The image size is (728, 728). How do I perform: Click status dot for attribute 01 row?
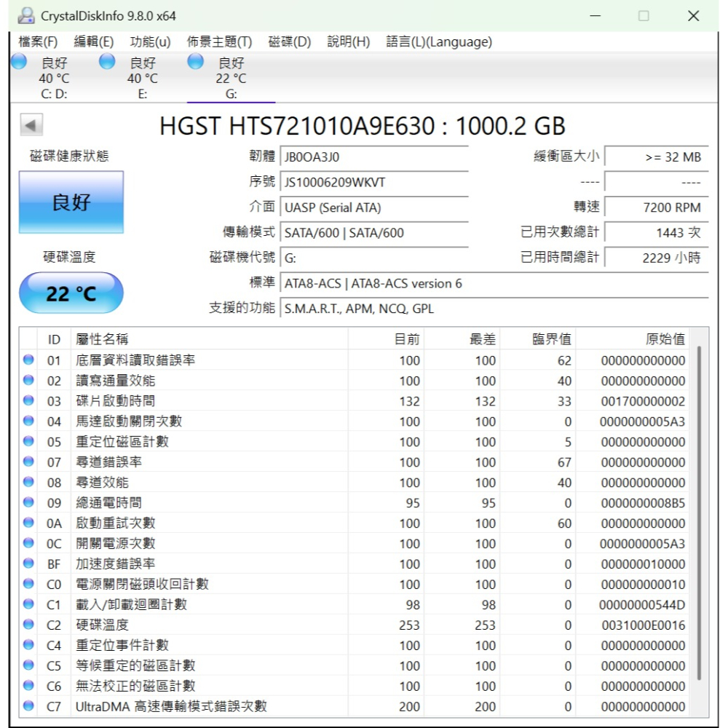pyautogui.click(x=28, y=360)
